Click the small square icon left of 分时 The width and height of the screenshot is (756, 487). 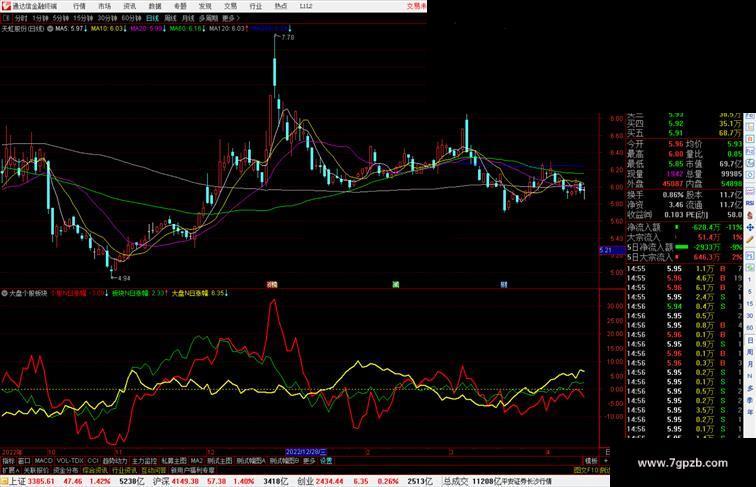pos(6,18)
